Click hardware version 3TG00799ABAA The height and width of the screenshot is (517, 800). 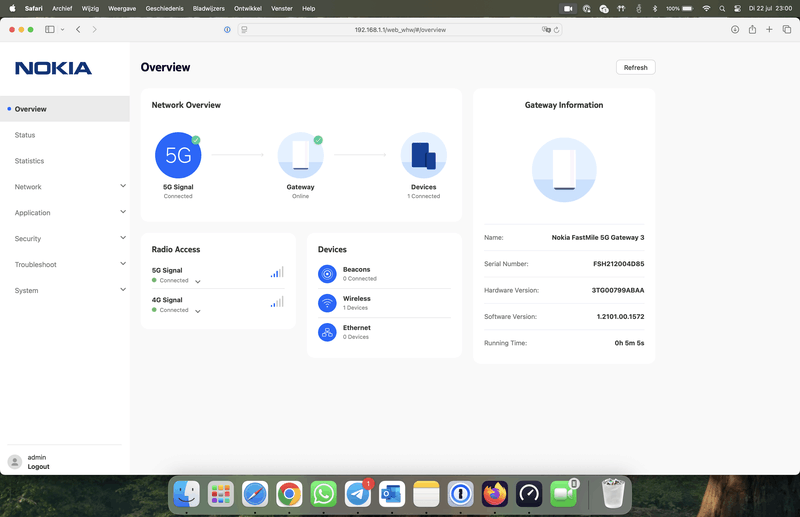tap(618, 290)
